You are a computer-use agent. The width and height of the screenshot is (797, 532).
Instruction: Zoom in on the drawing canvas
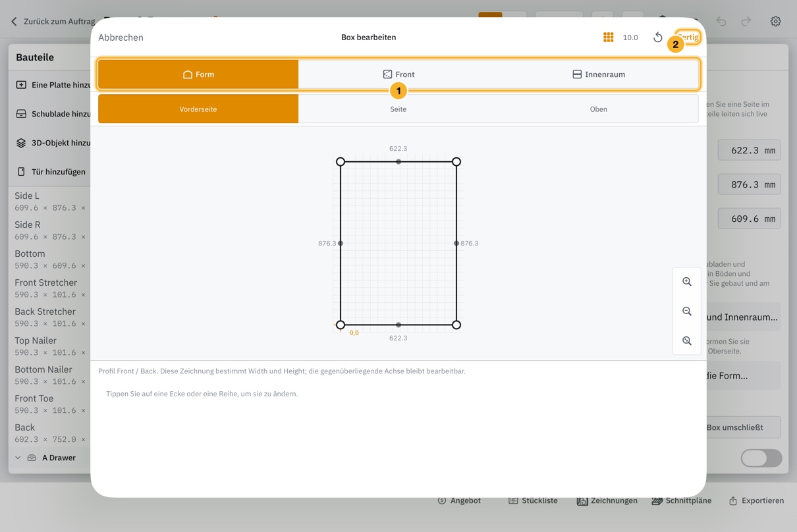(x=687, y=282)
